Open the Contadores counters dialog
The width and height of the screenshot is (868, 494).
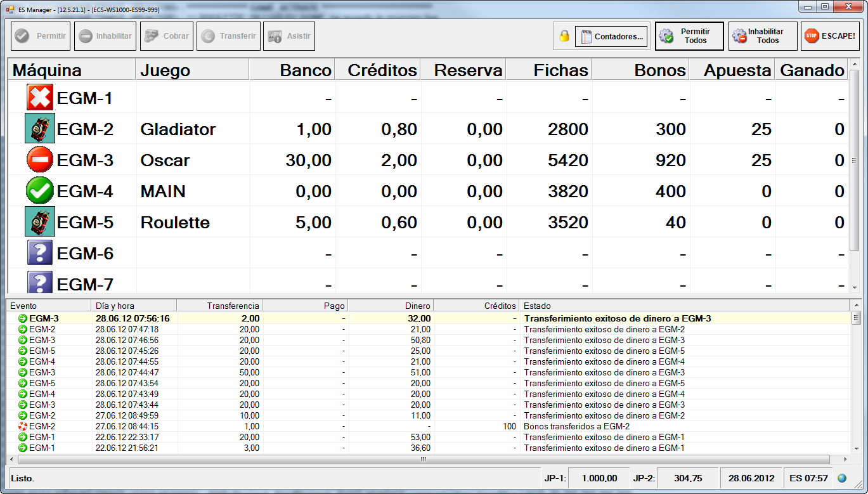tap(612, 36)
